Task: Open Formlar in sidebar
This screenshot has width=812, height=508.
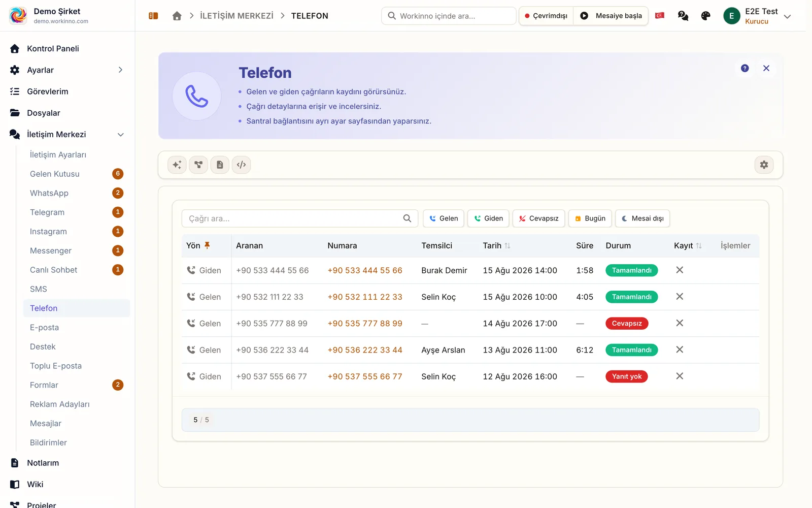Action: point(76,385)
